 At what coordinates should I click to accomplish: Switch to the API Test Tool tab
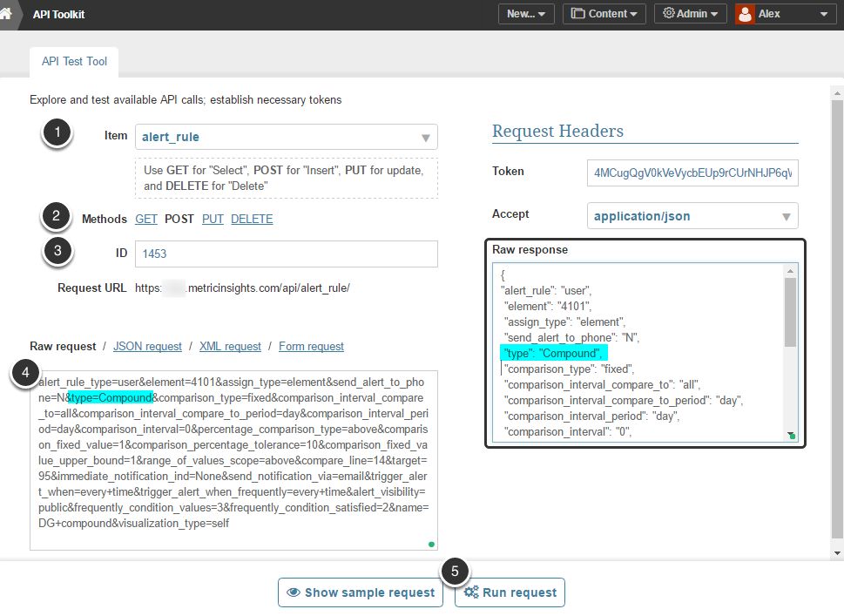point(74,62)
